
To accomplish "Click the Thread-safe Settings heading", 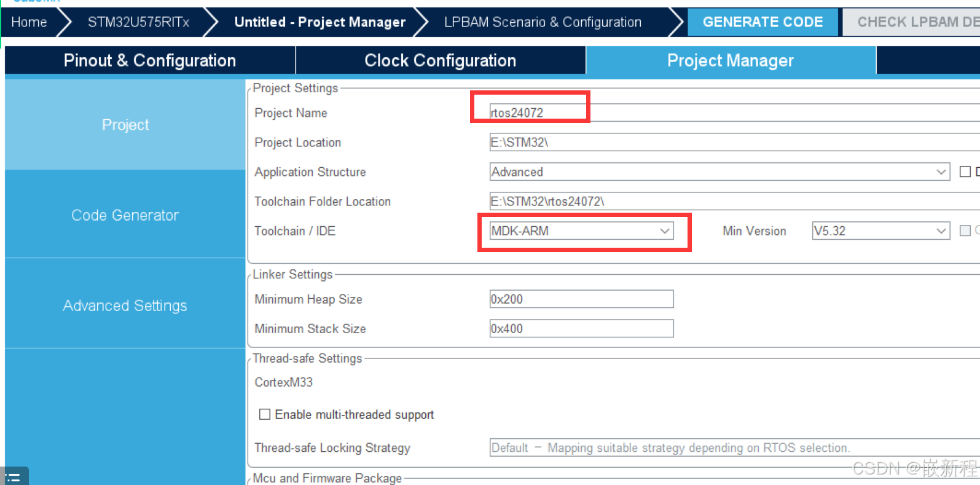I will coord(307,358).
